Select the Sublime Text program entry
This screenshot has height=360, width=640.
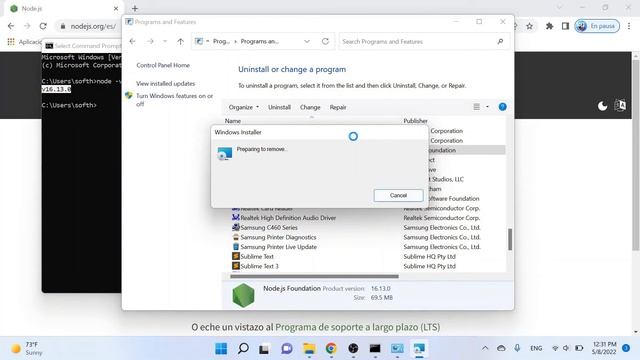click(x=257, y=257)
